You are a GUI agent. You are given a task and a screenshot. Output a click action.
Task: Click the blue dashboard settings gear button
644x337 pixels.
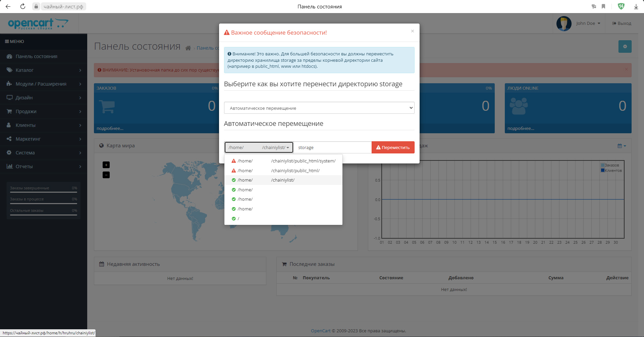pos(625,47)
